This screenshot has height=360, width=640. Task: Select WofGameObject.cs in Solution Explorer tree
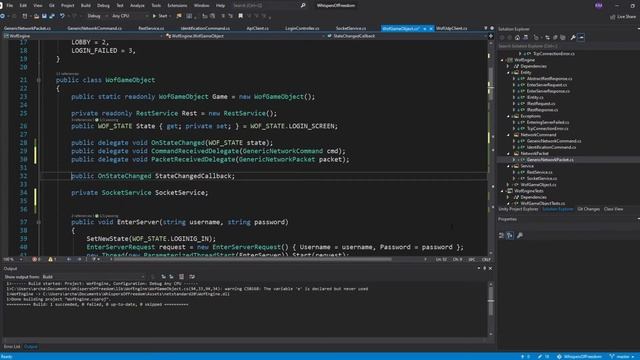[538, 185]
